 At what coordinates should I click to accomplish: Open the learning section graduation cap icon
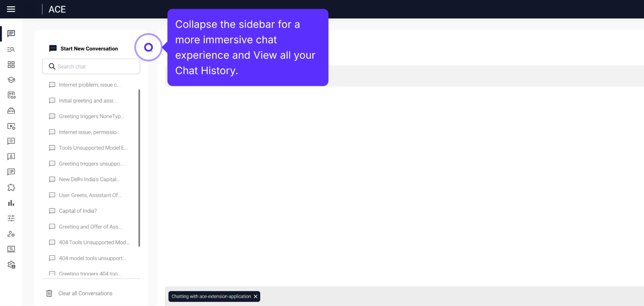coord(11,80)
